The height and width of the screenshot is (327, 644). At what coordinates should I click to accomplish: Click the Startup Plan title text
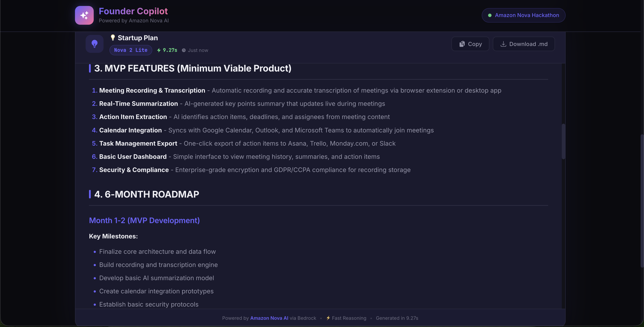click(138, 38)
